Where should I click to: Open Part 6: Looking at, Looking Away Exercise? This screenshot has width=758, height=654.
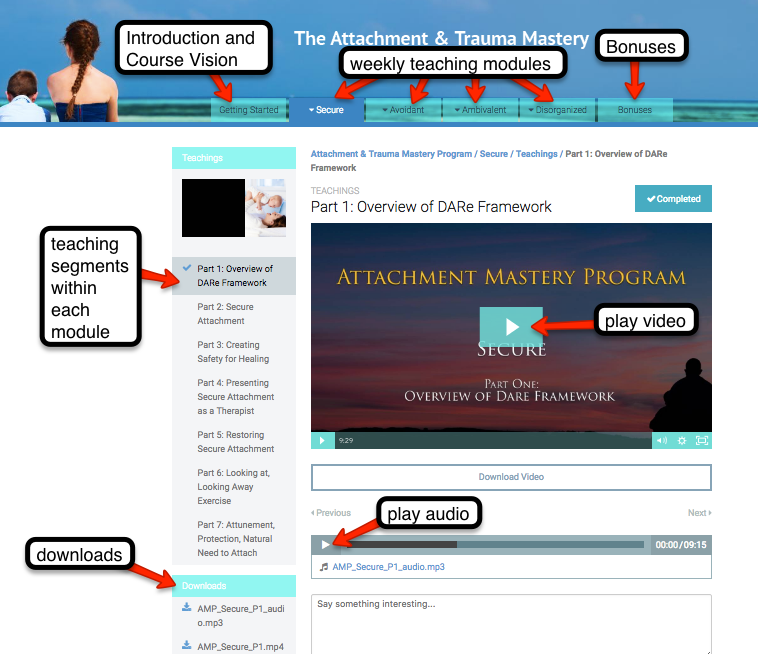234,487
